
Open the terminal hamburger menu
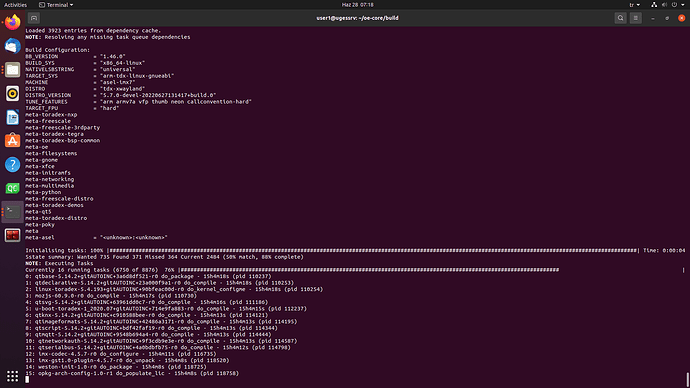coord(635,18)
